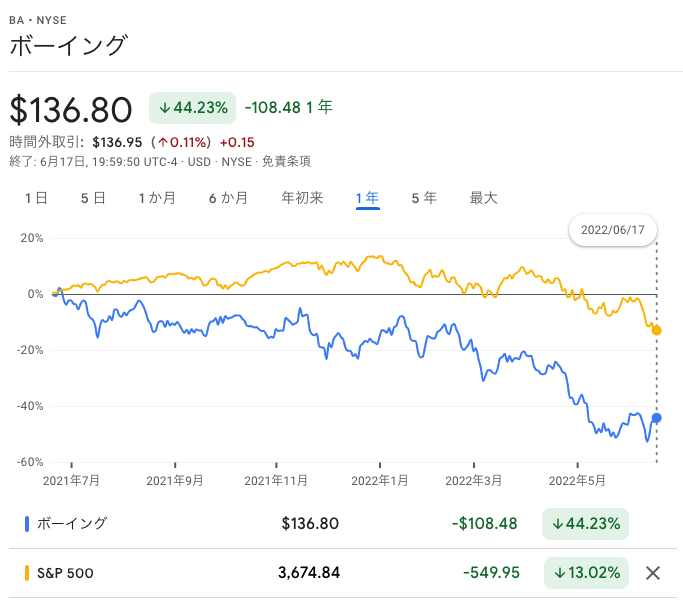Select the 5日 time range tab
683x610 pixels.
click(93, 198)
